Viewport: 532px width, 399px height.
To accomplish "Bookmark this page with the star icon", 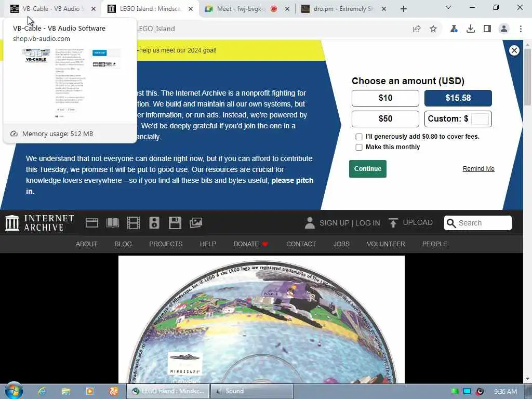I will click(433, 29).
